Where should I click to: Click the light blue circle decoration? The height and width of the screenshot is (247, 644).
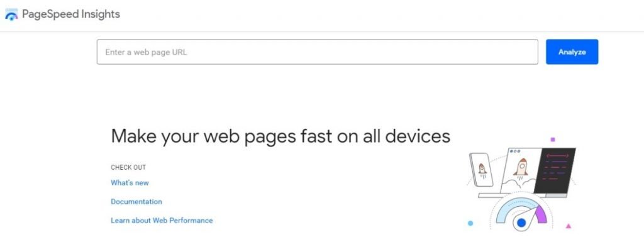(x=470, y=223)
